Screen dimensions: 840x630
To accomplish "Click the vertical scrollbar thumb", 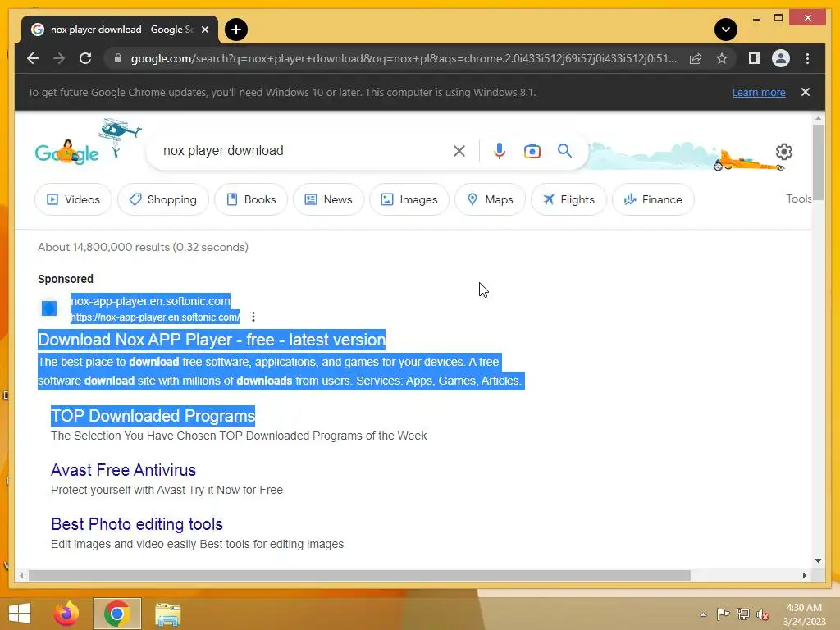I will click(818, 163).
